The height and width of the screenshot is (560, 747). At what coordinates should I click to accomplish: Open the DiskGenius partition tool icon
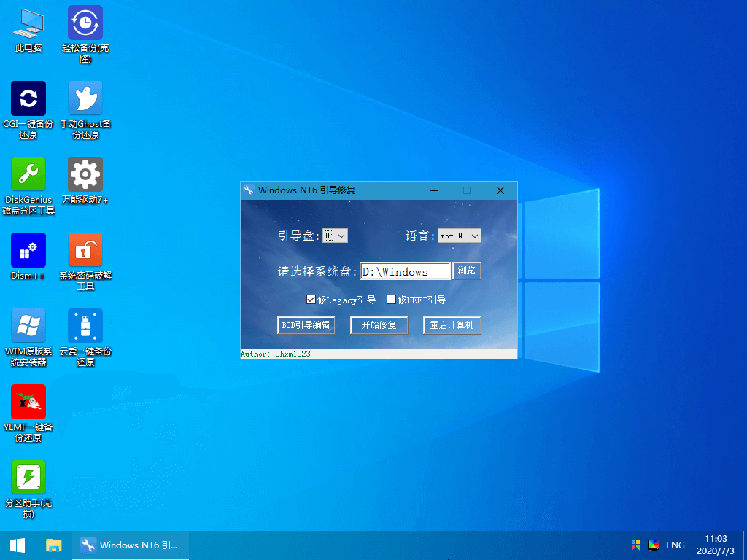pos(28,174)
